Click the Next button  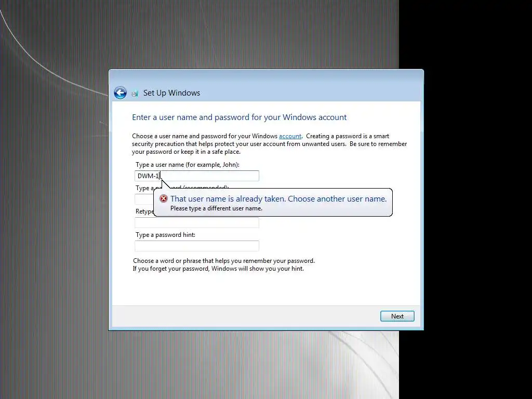coord(397,316)
